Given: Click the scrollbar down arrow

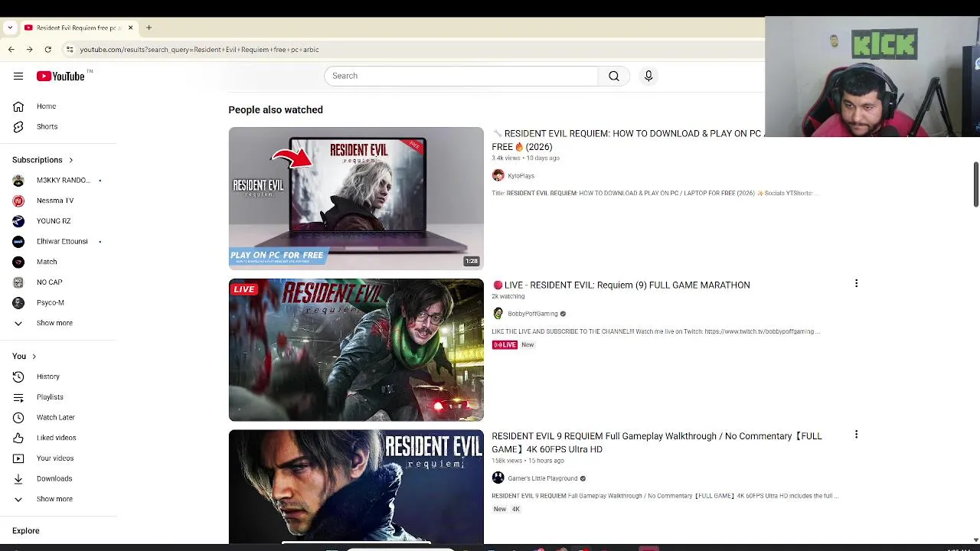Looking at the screenshot, I should 975,540.
